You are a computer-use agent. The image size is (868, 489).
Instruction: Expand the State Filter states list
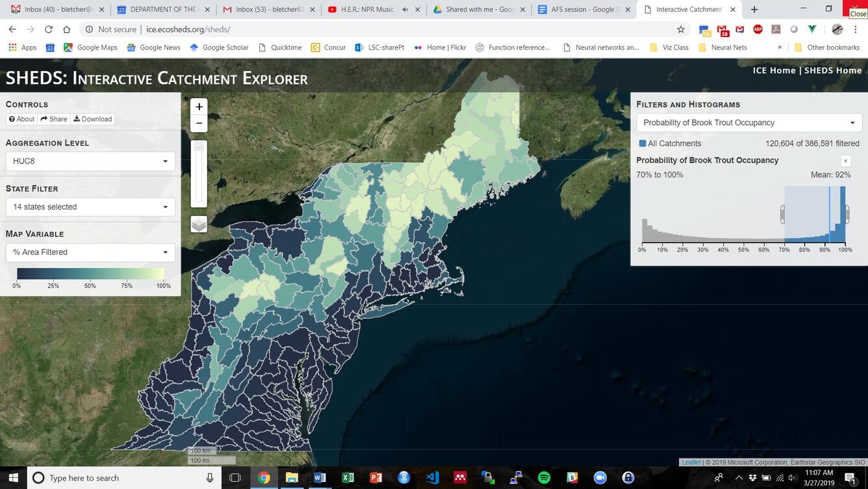pos(90,206)
